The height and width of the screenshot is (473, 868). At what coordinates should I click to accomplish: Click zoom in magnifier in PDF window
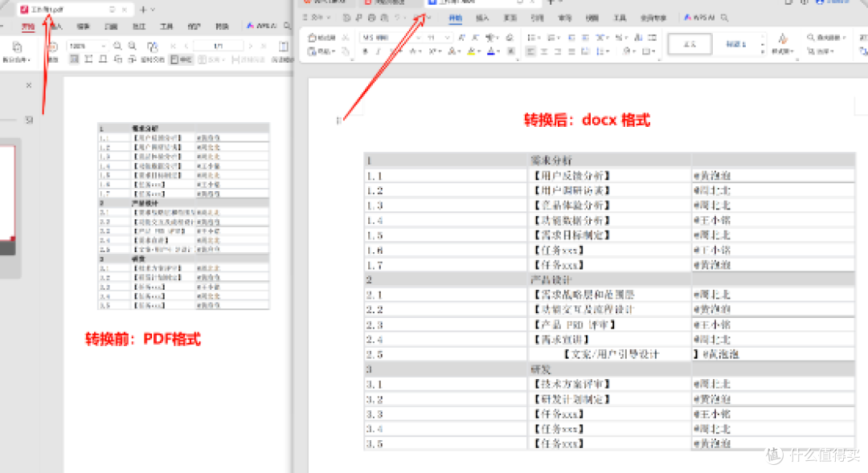click(133, 46)
